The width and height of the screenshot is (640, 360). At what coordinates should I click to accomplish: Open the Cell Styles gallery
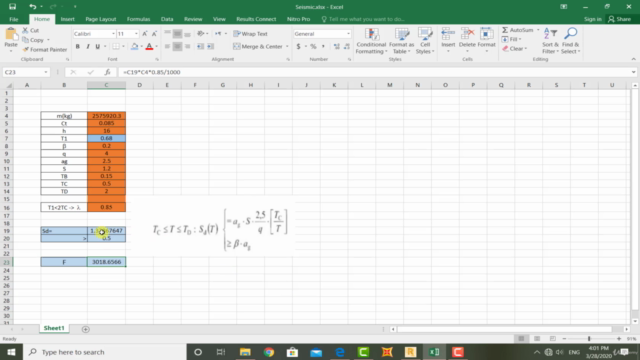point(425,41)
